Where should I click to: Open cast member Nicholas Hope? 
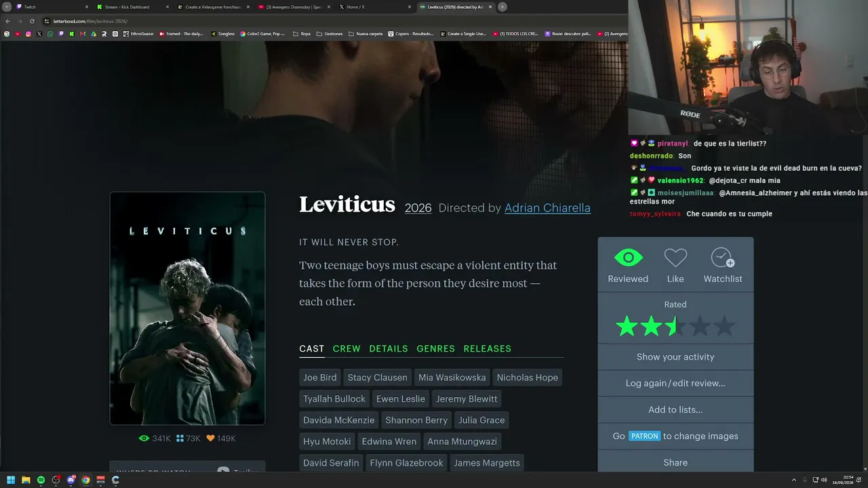[x=528, y=378]
